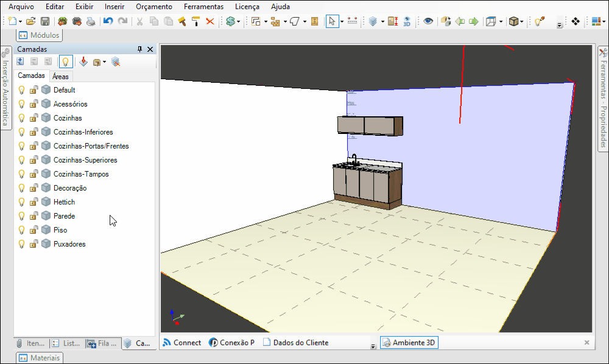Click the red X delete icon
Screen dimensions: 609x364
coord(210,21)
